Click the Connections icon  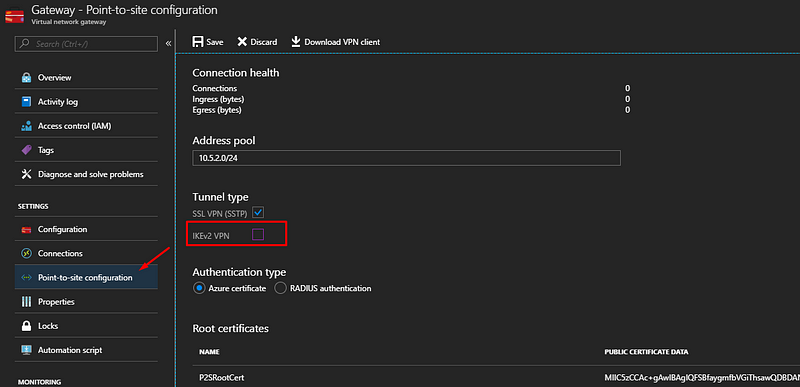[26, 253]
